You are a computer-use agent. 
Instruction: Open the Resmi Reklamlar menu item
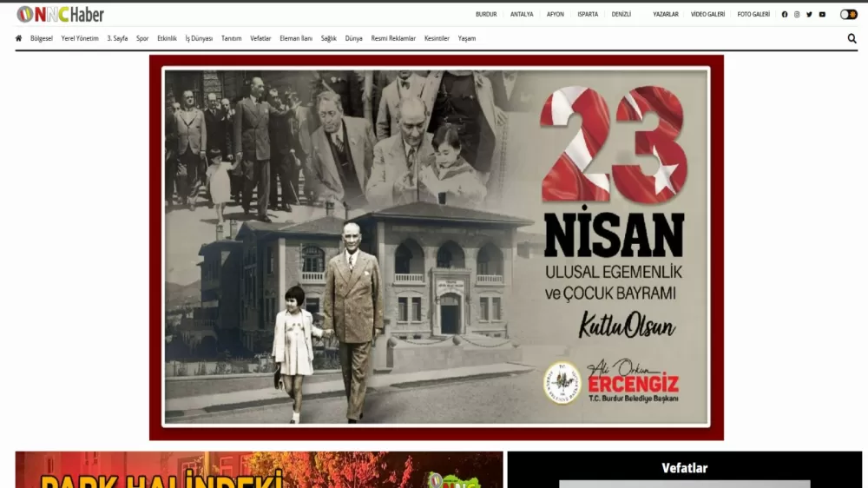click(x=393, y=38)
